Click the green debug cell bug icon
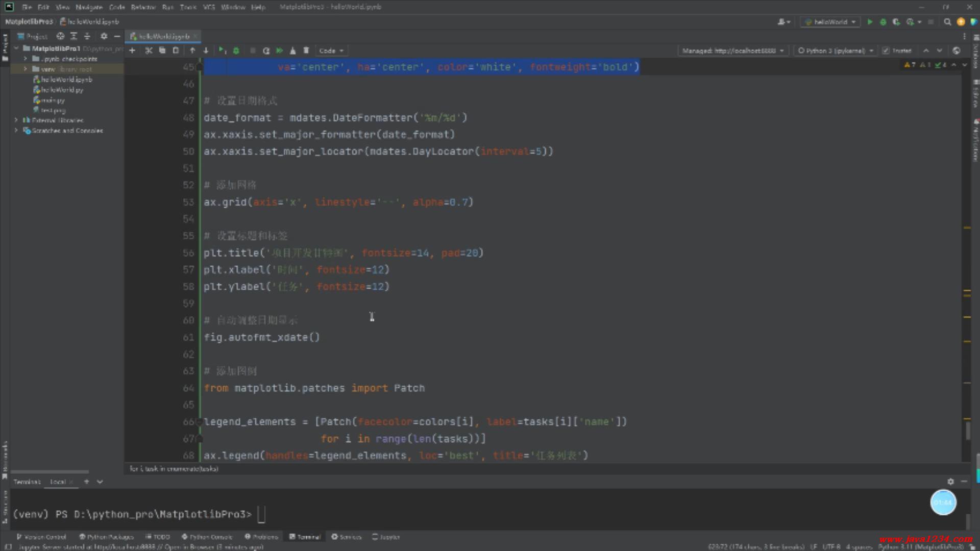Screen dimensions: 980x551 [236, 51]
